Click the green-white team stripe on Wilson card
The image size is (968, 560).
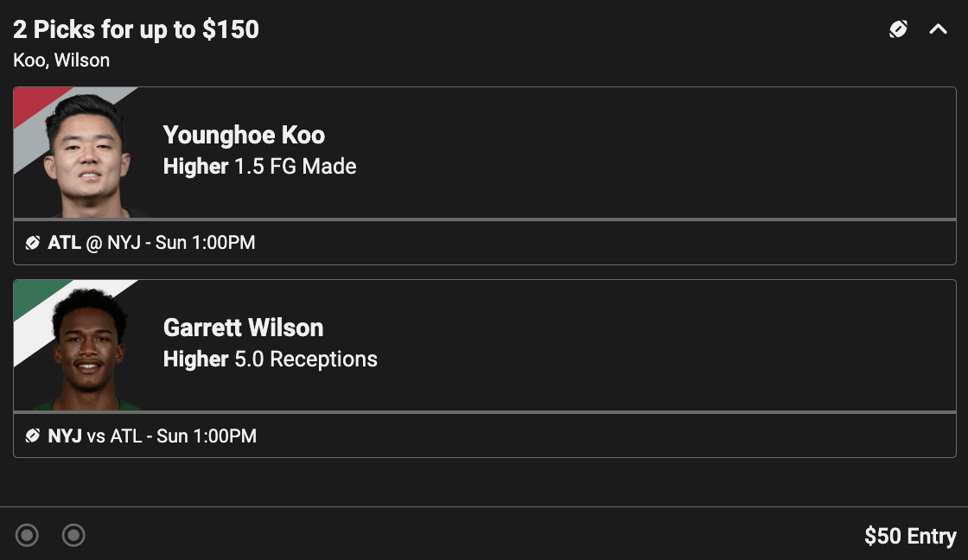coord(37,307)
